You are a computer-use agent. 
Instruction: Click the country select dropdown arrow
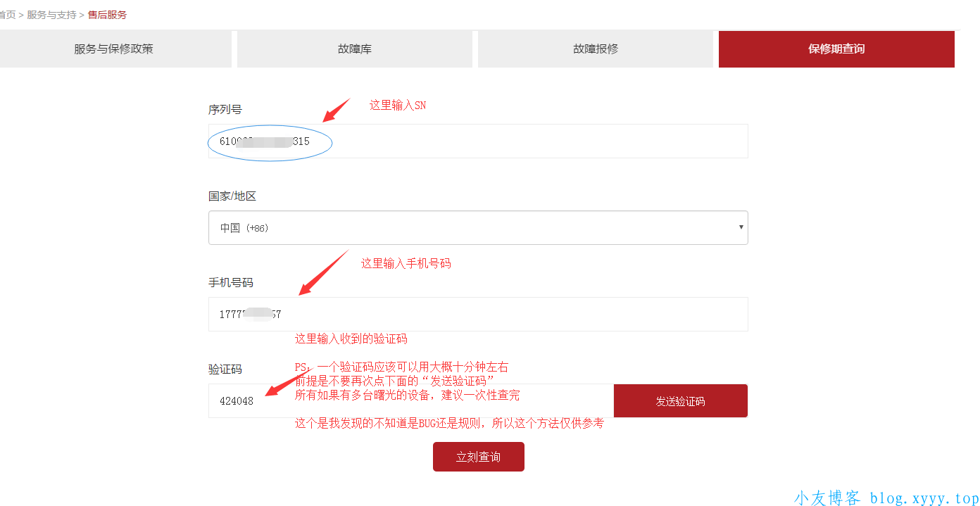click(x=740, y=227)
